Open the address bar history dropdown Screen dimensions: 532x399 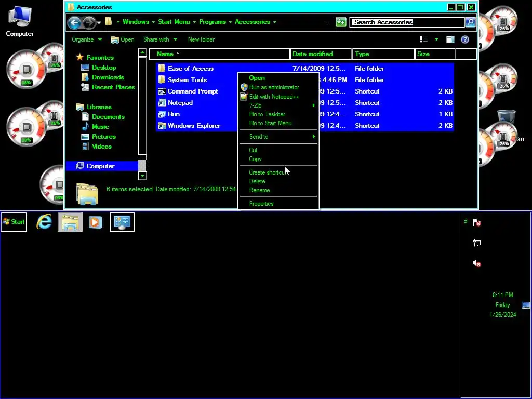(328, 22)
